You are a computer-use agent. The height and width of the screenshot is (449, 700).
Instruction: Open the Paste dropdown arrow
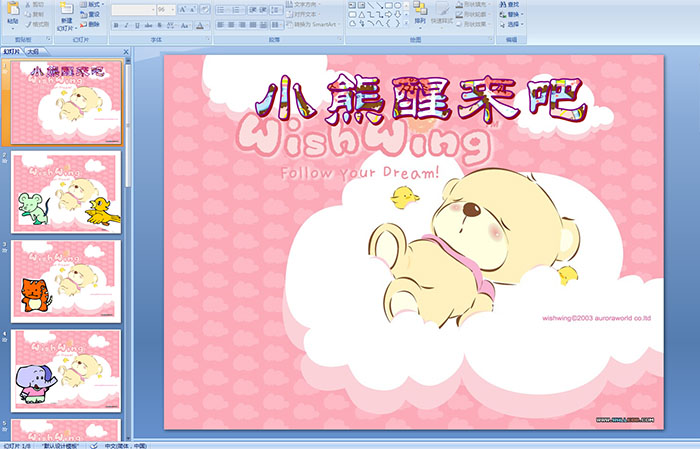(x=13, y=29)
